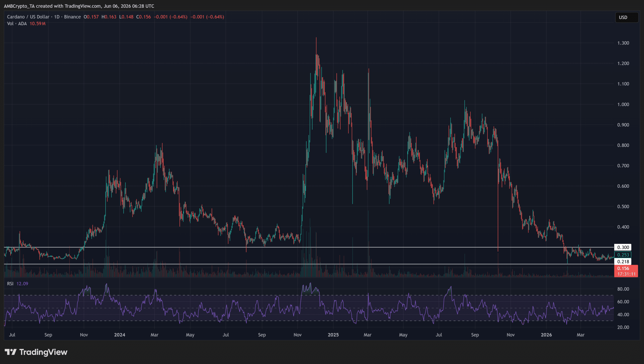644x364 pixels.
Task: Click the 1.300 price axis label
Action: [623, 43]
